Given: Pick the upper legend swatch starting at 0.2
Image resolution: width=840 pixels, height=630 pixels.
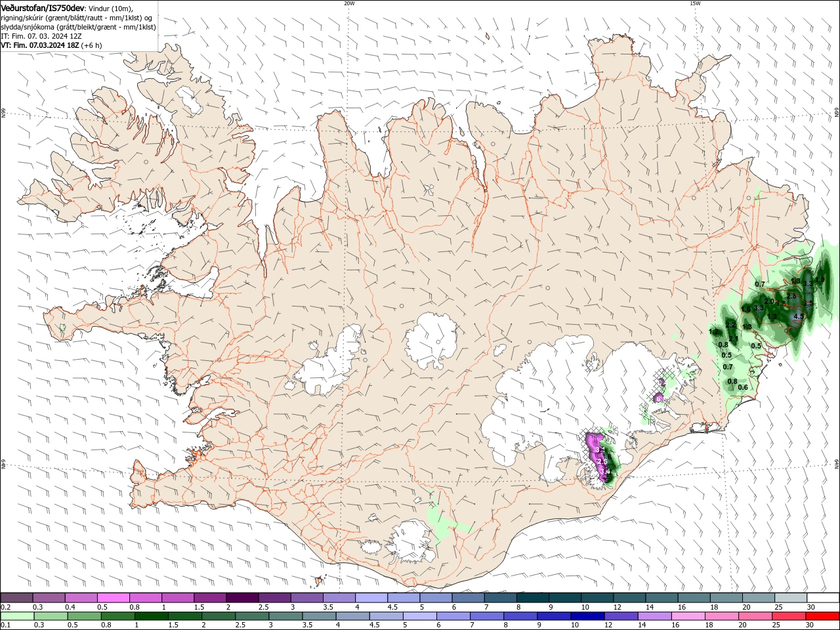Looking at the screenshot, I should (17, 598).
